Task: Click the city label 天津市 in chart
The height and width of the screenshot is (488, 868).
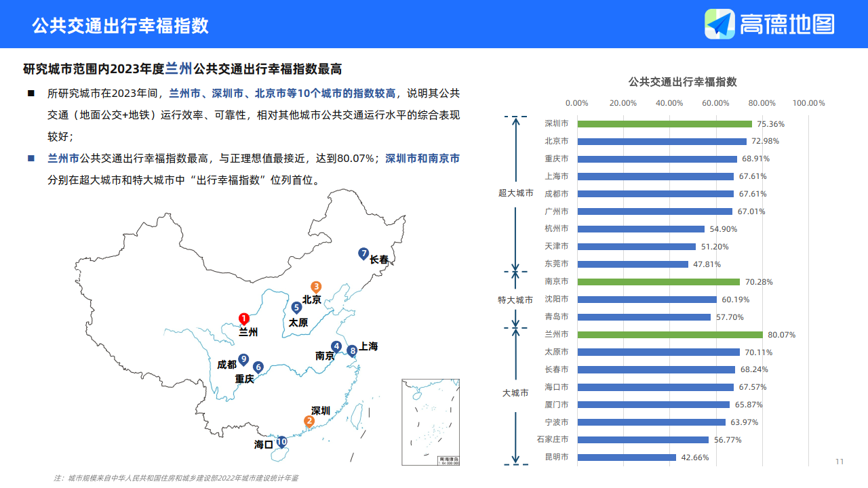Action: pyautogui.click(x=556, y=247)
